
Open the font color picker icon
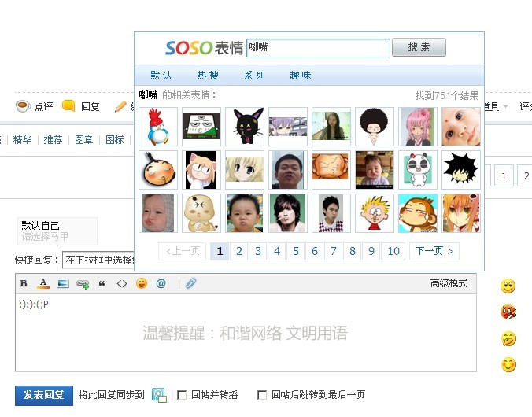(x=43, y=283)
